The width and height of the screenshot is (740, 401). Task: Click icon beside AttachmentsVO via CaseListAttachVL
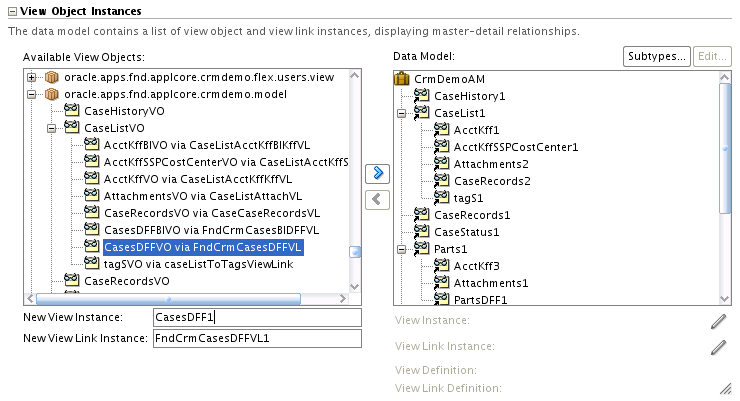tap(92, 195)
